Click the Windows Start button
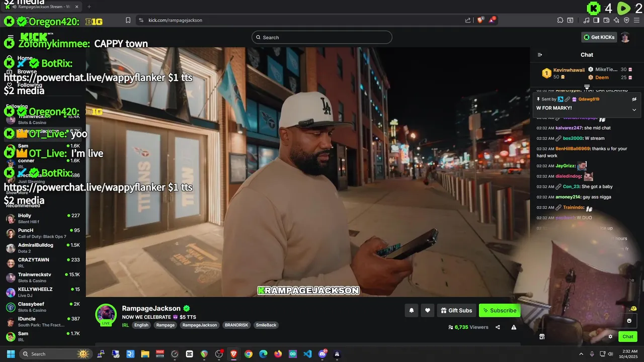Image resolution: width=644 pixels, height=362 pixels. (11, 354)
